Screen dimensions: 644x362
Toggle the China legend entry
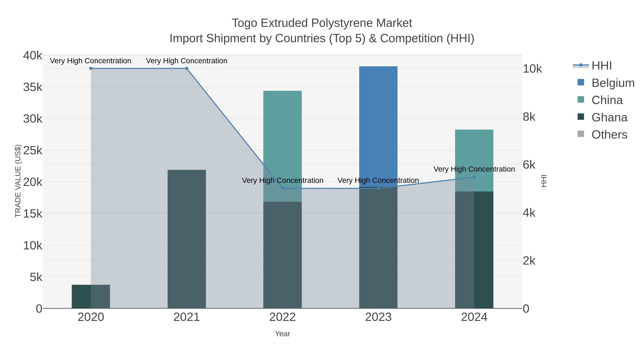[600, 100]
